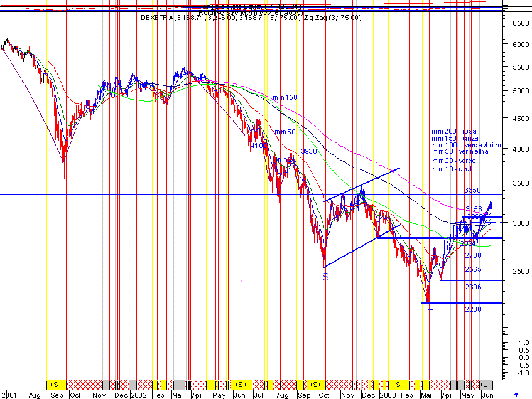Click the 3000 price axis value
This screenshot has height=399, width=532.
click(x=521, y=223)
